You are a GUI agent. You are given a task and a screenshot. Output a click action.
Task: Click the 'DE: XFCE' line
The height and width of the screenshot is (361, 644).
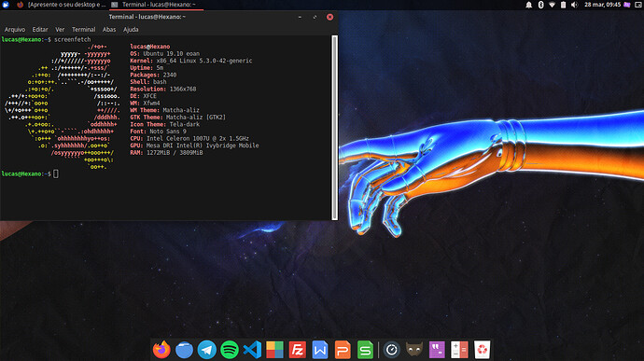tap(144, 96)
